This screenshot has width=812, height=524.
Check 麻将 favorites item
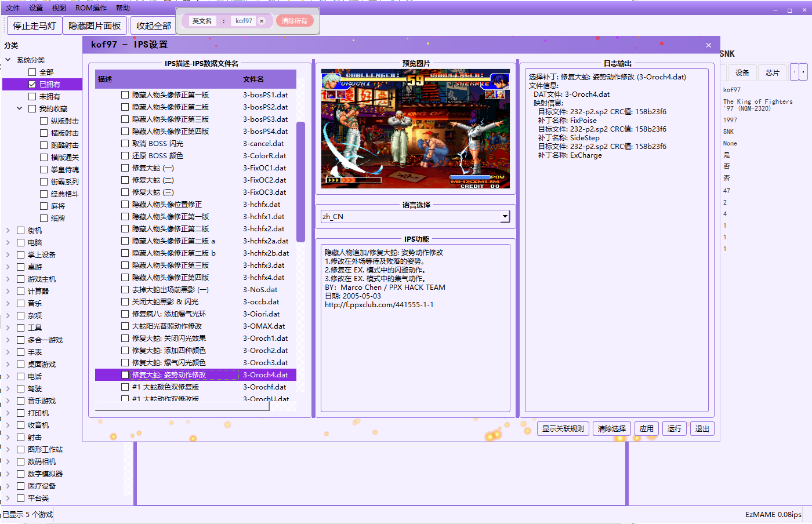(44, 206)
